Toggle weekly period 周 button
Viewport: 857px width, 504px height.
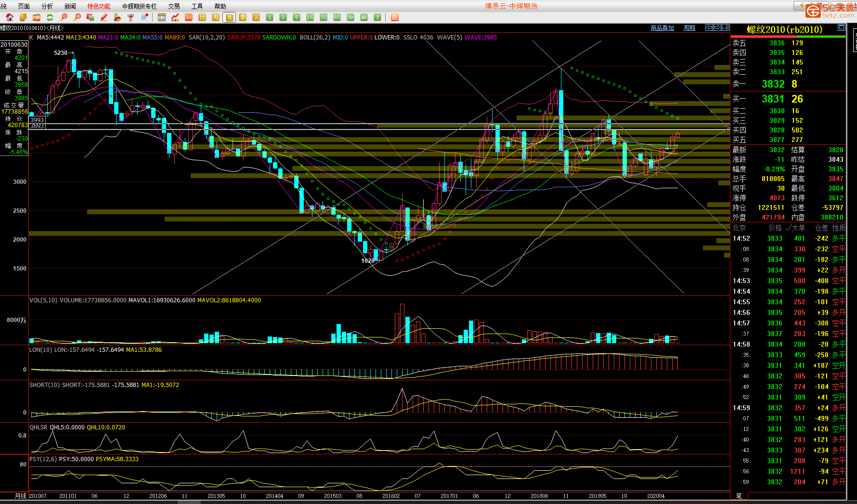[216, 17]
